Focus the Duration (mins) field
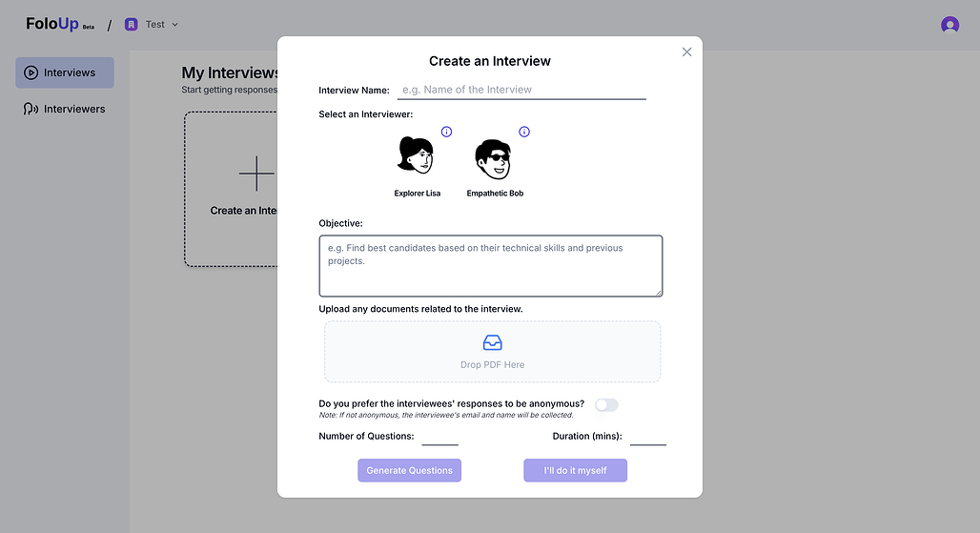Image resolution: width=980 pixels, height=533 pixels. point(648,437)
